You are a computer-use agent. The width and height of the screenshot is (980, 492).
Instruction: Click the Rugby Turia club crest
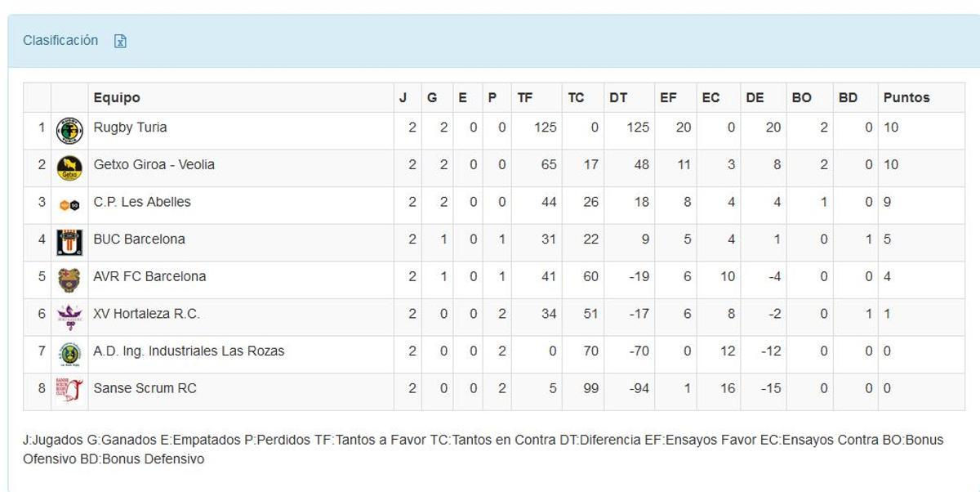tap(68, 127)
